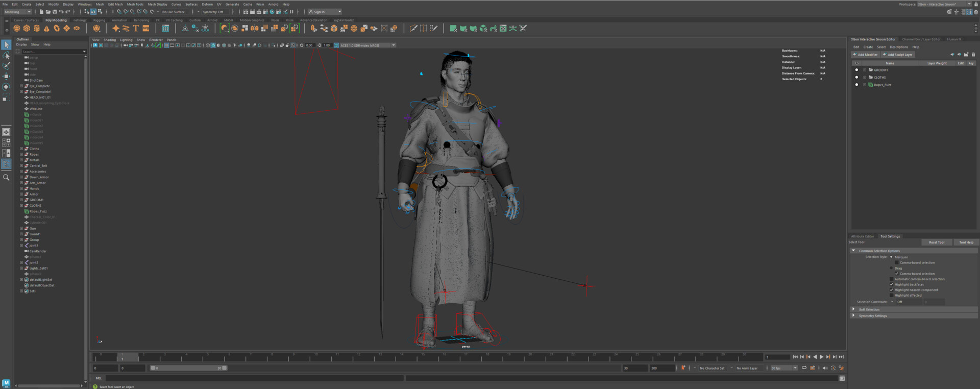
Task: Click the search magnifier in left toolbox
Action: [6, 178]
